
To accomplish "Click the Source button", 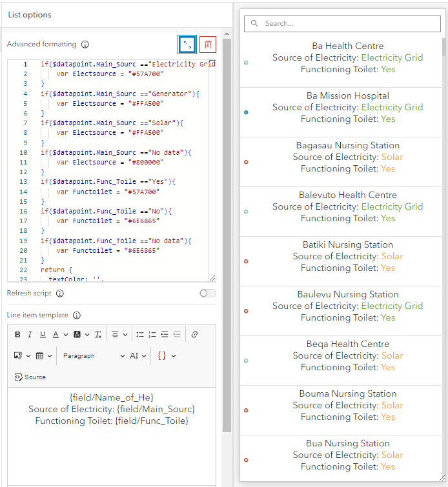I will coord(30,377).
